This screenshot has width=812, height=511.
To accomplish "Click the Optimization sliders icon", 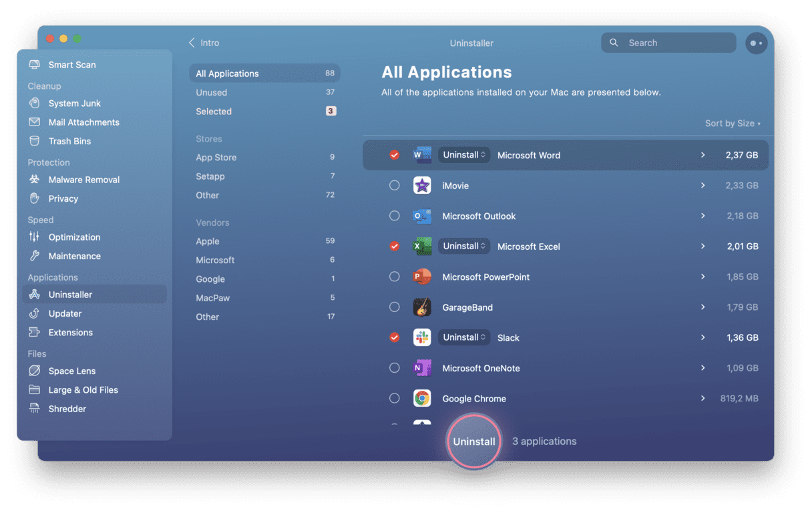I will click(x=34, y=237).
